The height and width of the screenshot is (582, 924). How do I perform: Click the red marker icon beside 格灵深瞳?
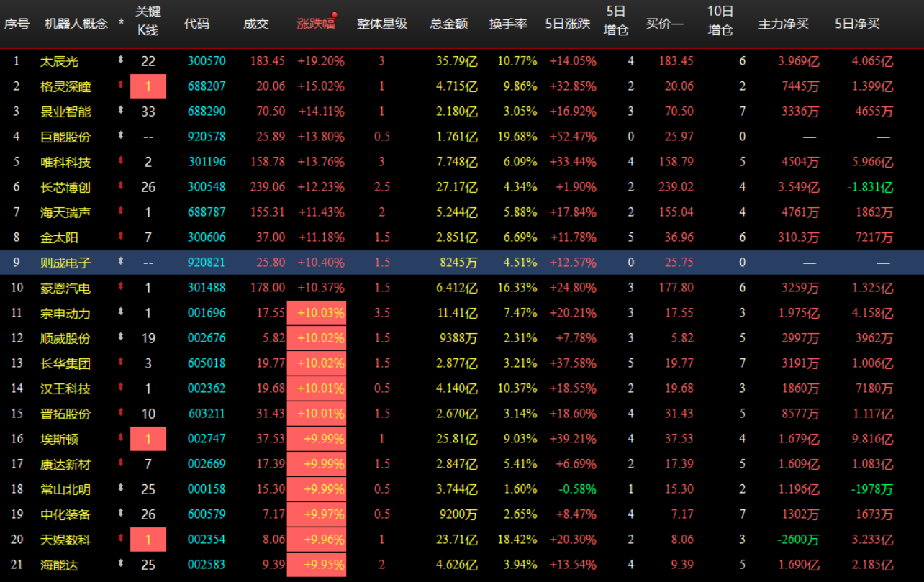[121, 86]
